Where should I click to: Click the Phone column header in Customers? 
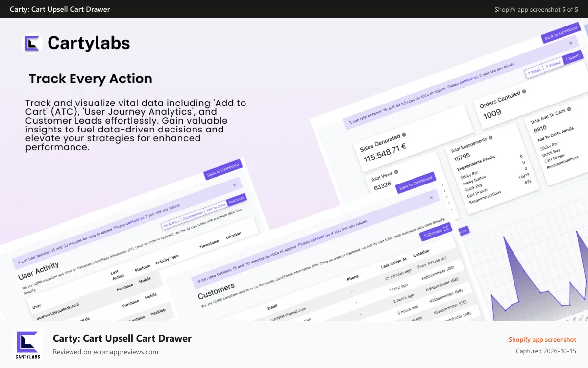coord(353,278)
